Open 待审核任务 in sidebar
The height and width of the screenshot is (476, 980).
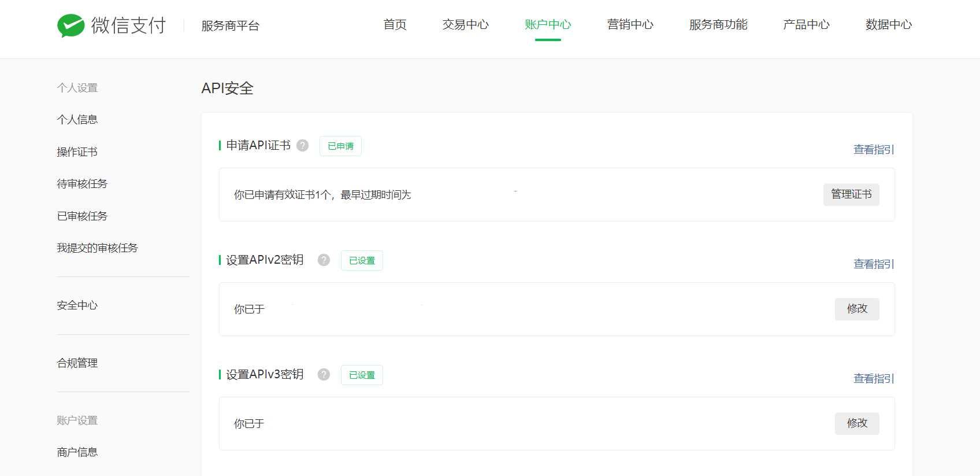(82, 184)
